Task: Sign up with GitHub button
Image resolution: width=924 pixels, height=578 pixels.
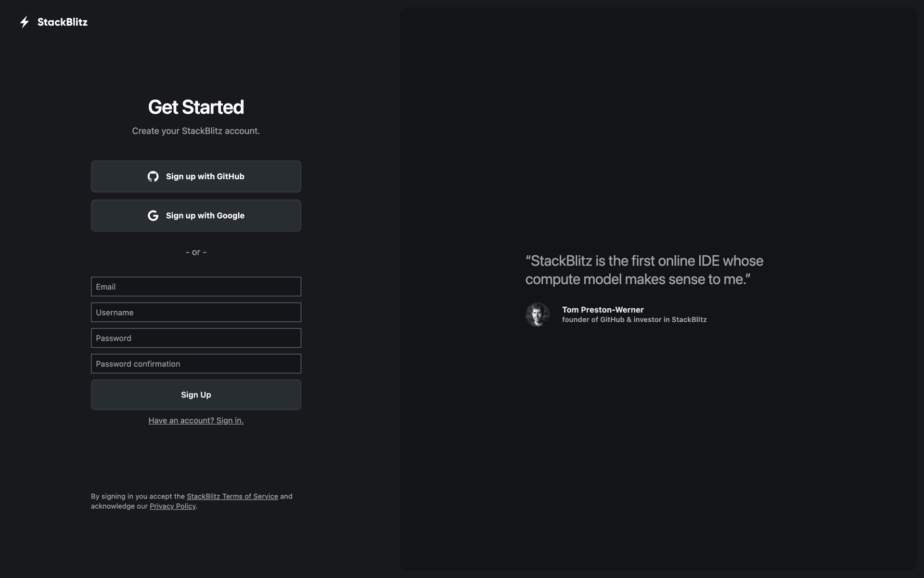Action: pos(196,176)
